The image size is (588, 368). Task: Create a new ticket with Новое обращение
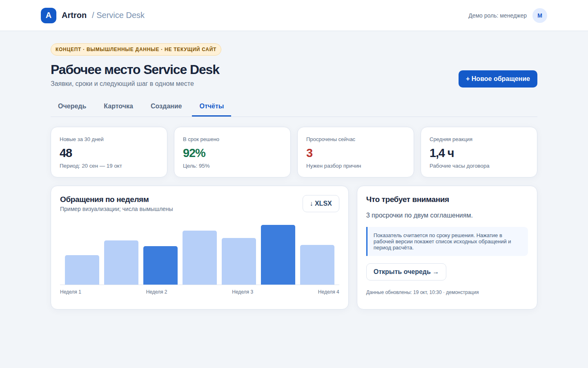click(x=498, y=79)
